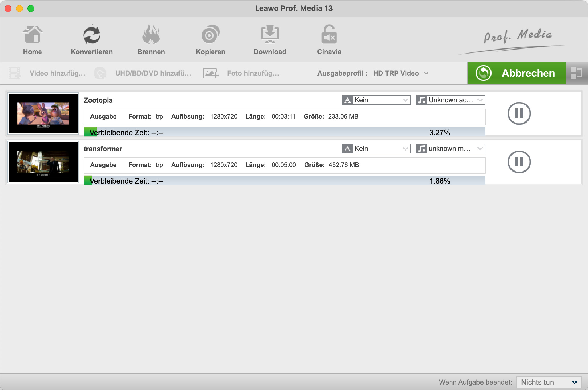Click the 3.27% progress percentage

[x=440, y=133]
